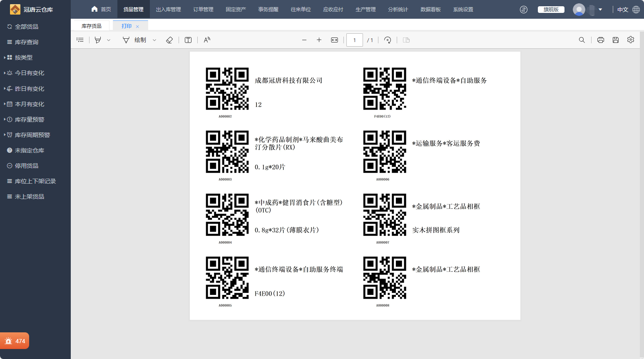Image resolution: width=644 pixels, height=359 pixels.
Task: Open the 绘制 draw options dropdown arrow
Action: tap(154, 40)
